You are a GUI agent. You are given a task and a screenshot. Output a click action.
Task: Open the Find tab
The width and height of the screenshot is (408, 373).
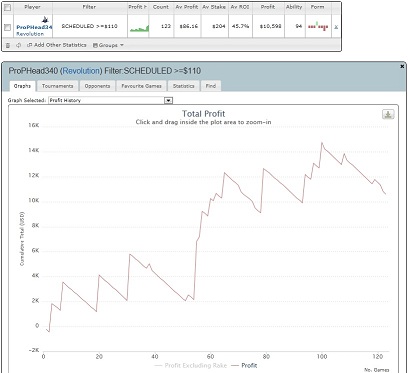coord(211,86)
